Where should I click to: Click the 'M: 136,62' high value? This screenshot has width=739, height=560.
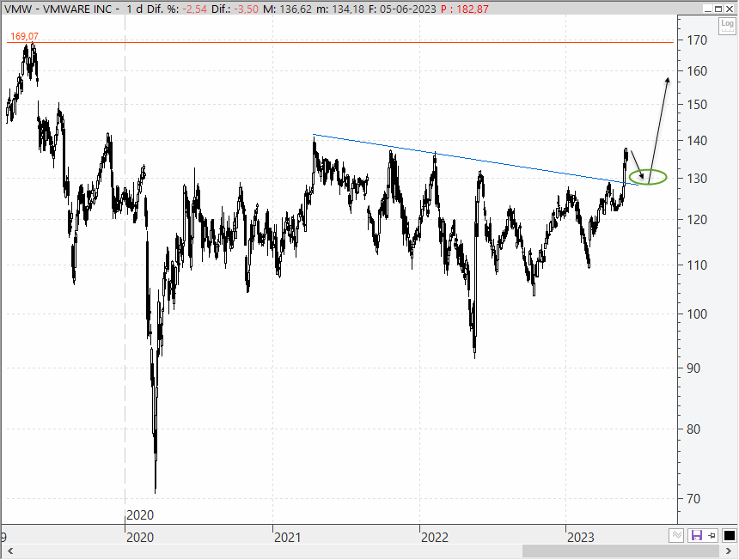pyautogui.click(x=288, y=9)
